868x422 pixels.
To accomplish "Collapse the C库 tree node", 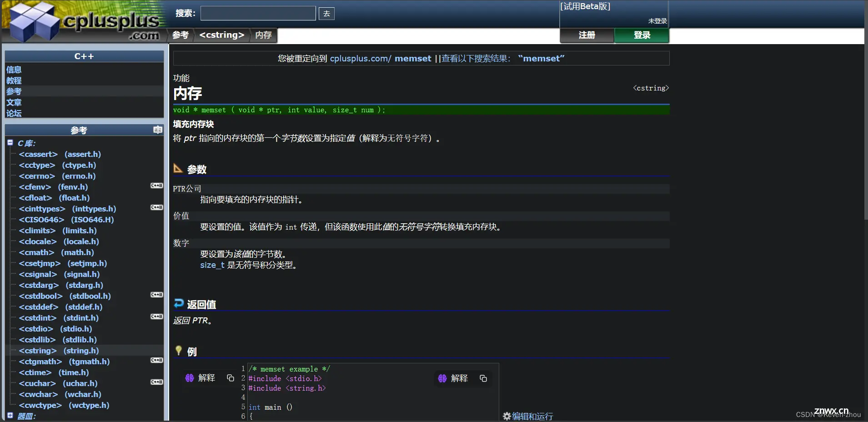I will 10,143.
